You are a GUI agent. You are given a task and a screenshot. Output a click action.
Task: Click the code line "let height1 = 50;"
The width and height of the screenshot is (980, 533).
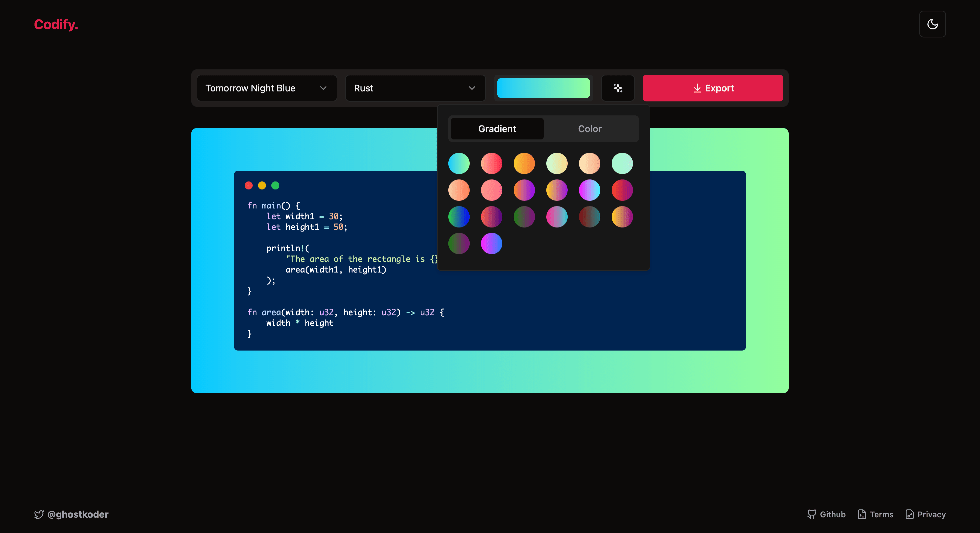click(x=307, y=227)
